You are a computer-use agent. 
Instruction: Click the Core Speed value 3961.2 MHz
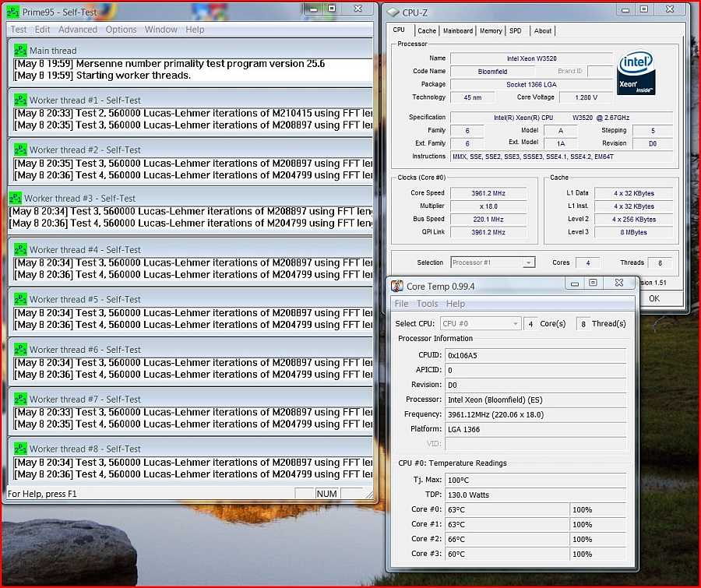(x=488, y=193)
